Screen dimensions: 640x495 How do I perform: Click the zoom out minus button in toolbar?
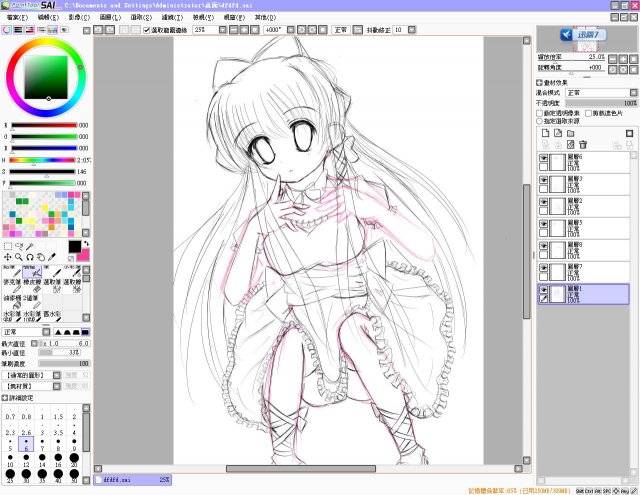[x=233, y=30]
